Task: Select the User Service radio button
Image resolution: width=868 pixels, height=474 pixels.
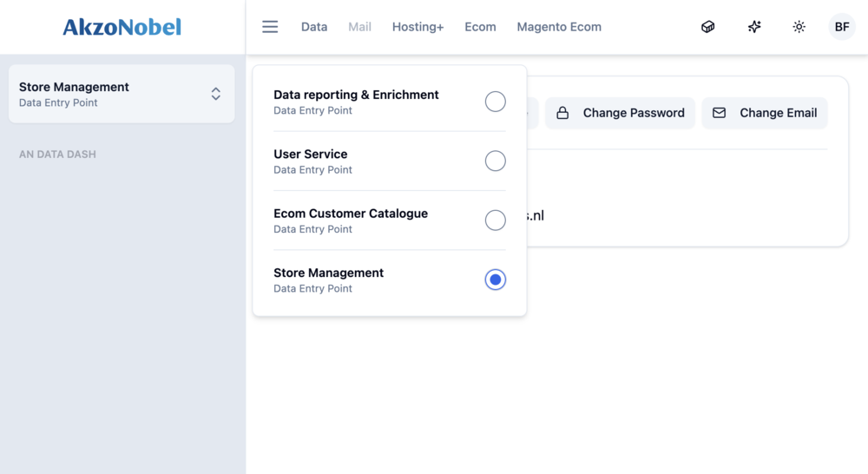Action: (495, 161)
